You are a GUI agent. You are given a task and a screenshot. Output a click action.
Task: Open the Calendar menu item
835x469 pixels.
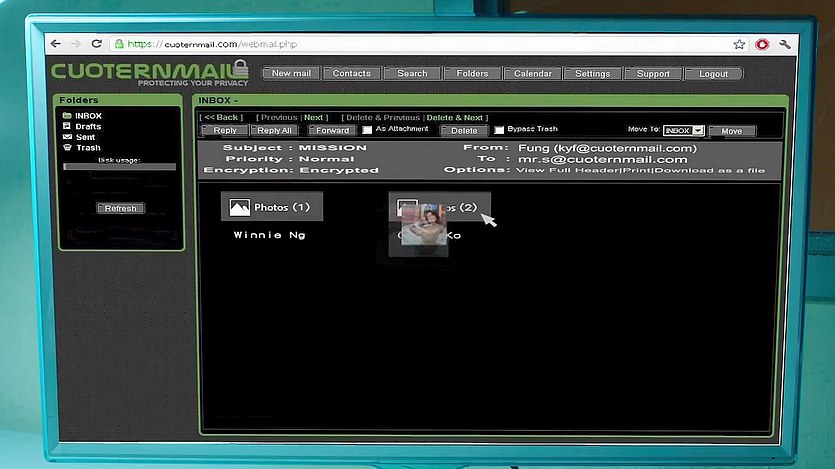(x=533, y=73)
